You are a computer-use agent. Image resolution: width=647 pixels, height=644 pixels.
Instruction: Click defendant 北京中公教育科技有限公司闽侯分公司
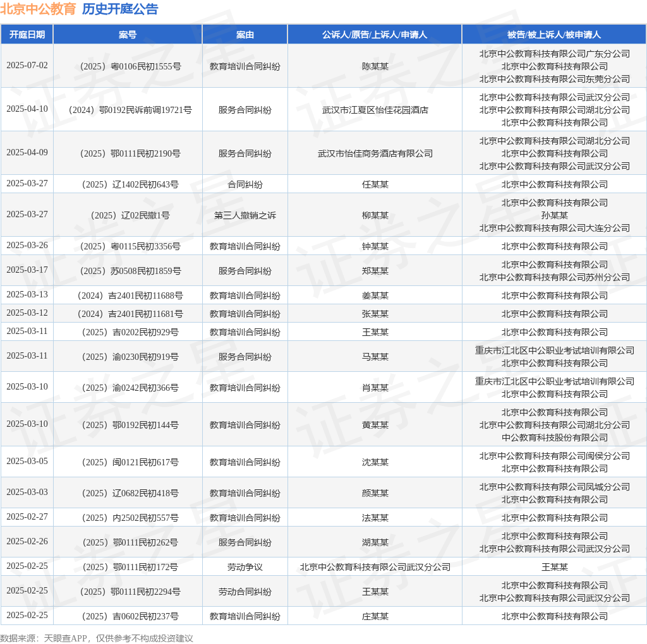coord(555,456)
